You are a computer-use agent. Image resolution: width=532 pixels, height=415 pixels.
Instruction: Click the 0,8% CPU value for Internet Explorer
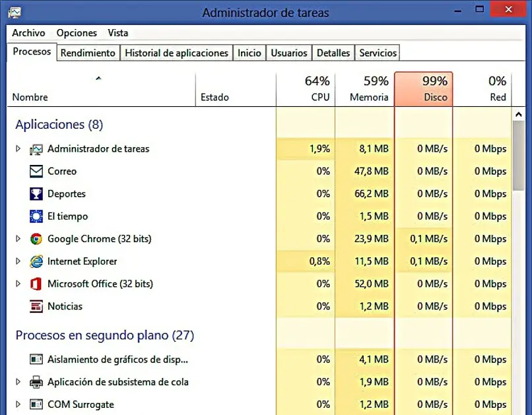point(319,261)
